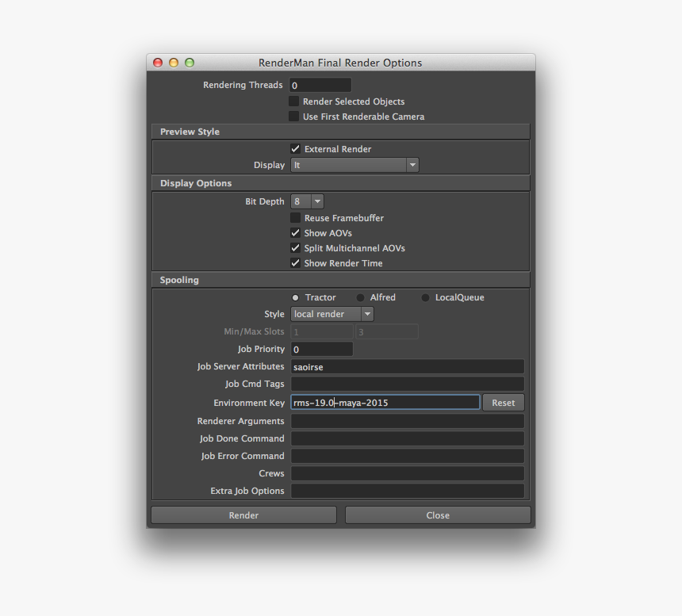Viewport: 682px width, 616px height.
Task: Click the Min/Max Slots label
Action: click(x=254, y=331)
